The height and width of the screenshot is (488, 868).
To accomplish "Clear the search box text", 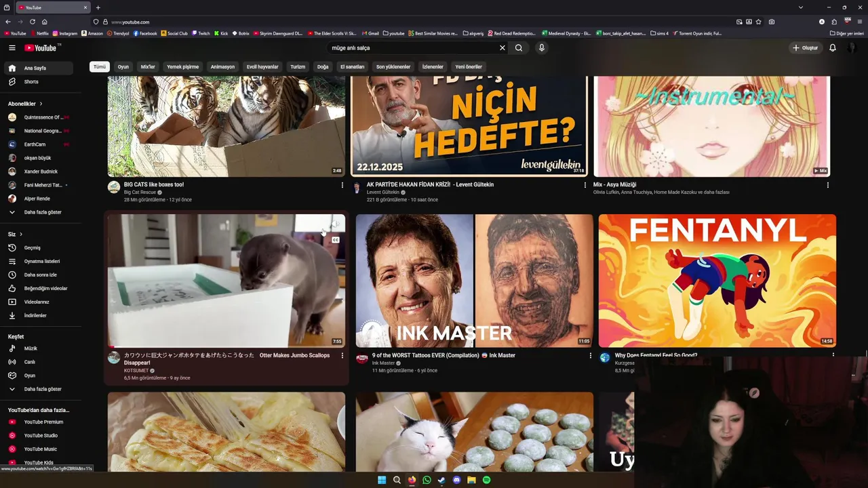I will tap(502, 48).
